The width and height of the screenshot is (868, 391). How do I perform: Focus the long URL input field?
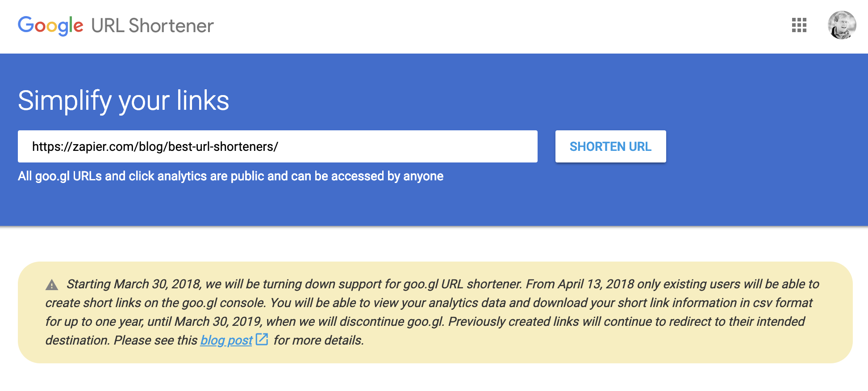[x=277, y=146]
